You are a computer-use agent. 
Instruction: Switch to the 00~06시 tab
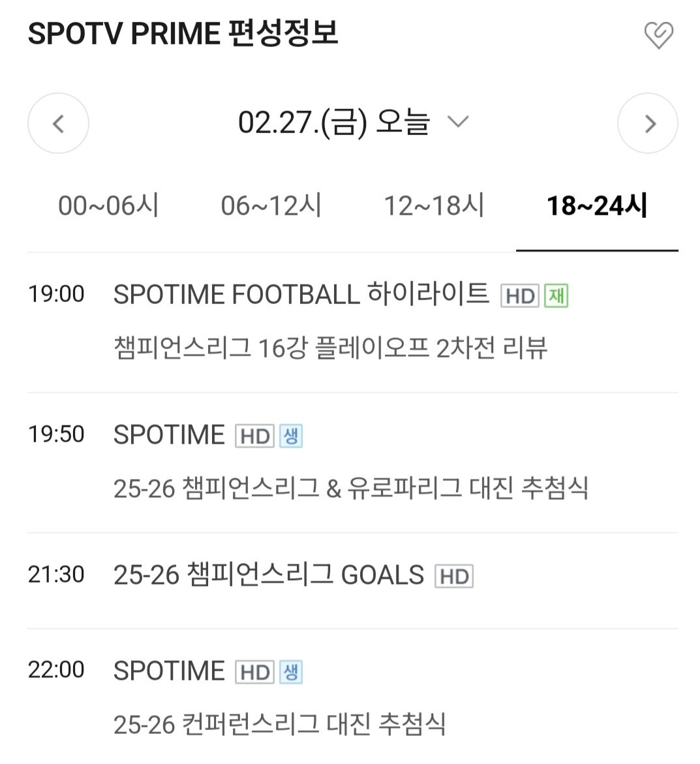[109, 205]
